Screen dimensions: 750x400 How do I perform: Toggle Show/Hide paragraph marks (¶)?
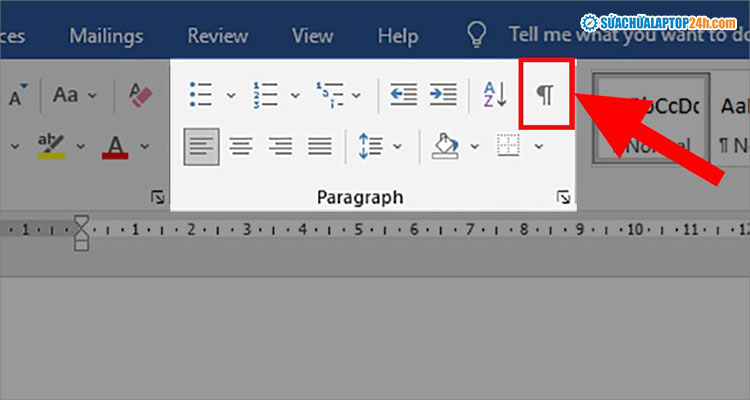[545, 95]
